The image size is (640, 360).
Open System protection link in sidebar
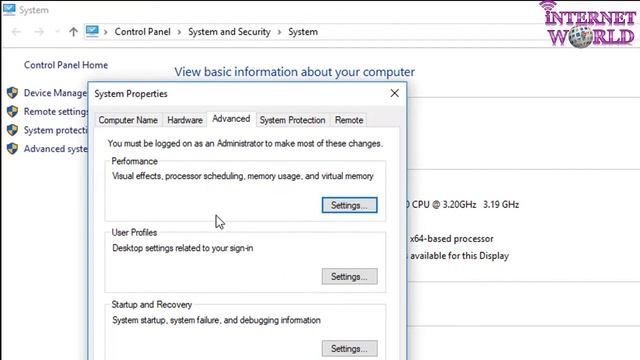point(56,130)
